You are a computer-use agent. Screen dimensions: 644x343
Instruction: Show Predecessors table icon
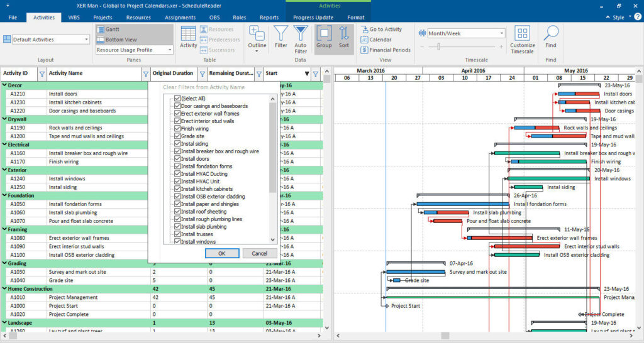(x=204, y=40)
